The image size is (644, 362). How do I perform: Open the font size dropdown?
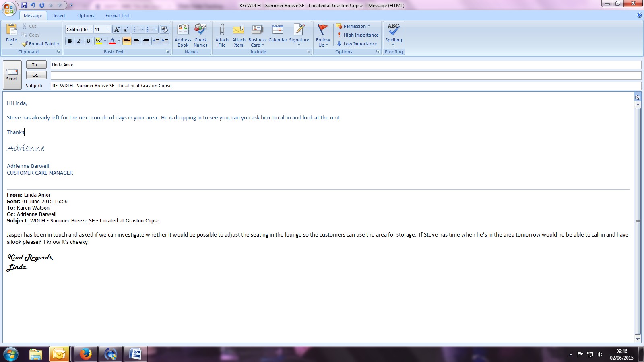point(108,29)
